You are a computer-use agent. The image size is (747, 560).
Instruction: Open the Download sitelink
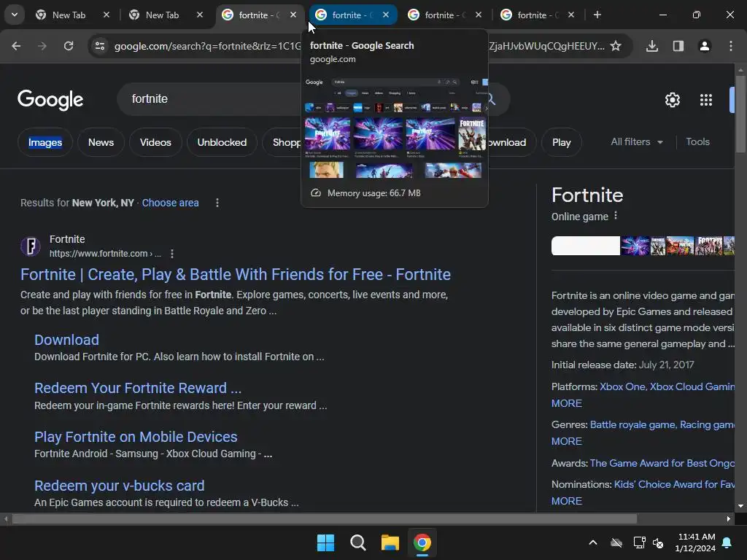(x=66, y=340)
